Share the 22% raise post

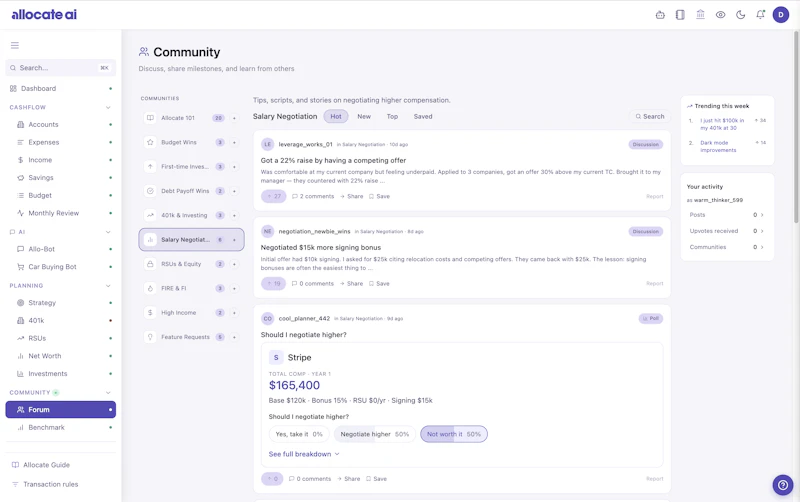click(x=352, y=196)
